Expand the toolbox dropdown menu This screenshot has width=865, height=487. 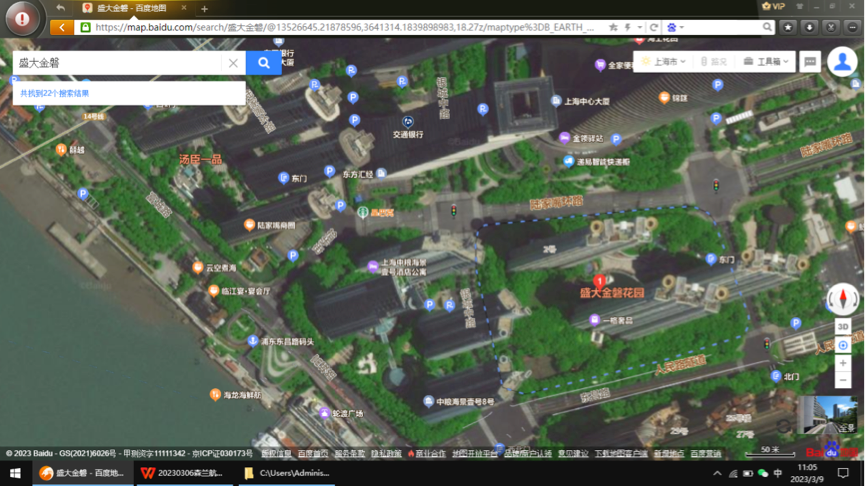[766, 62]
